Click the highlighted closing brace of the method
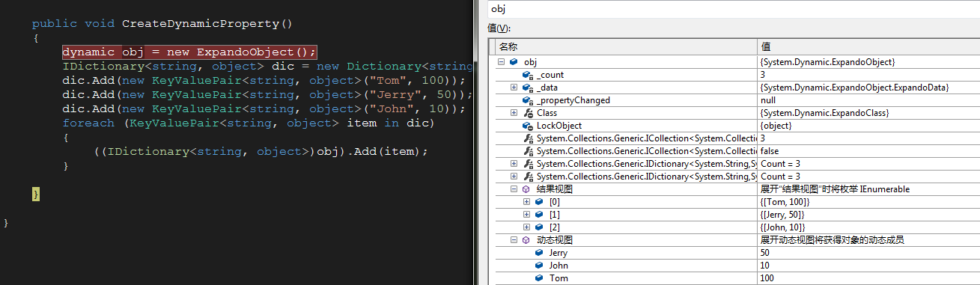 click(x=35, y=194)
